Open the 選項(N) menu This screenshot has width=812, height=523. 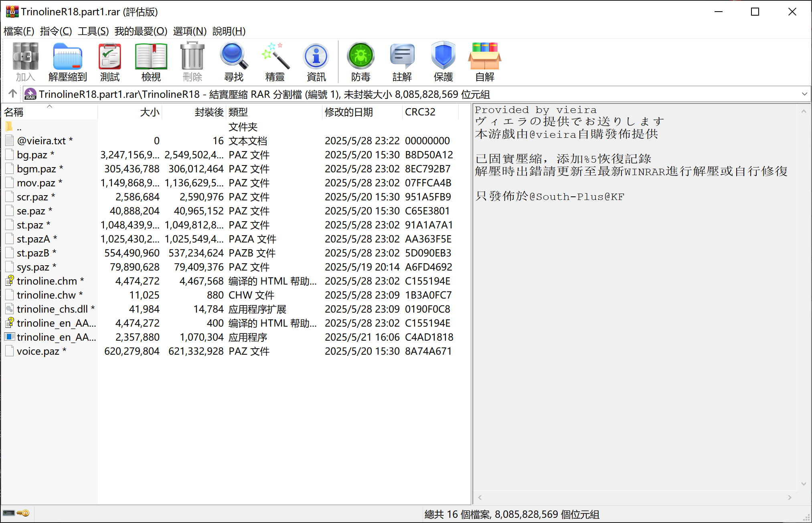pos(190,31)
